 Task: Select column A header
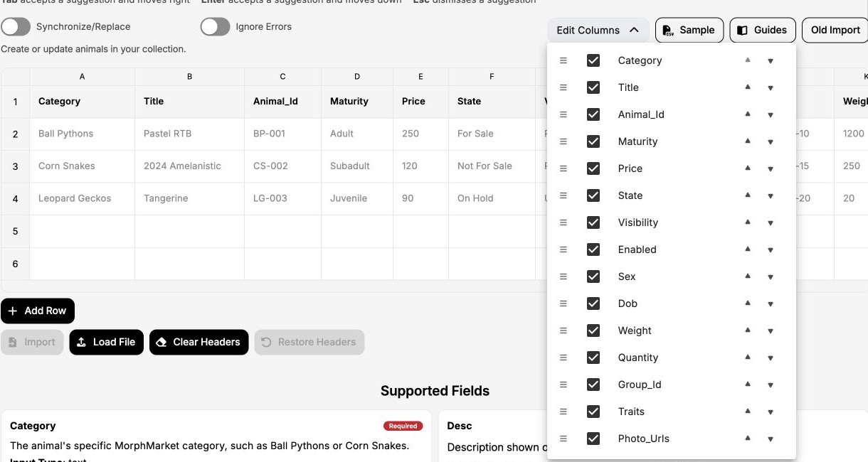click(82, 76)
